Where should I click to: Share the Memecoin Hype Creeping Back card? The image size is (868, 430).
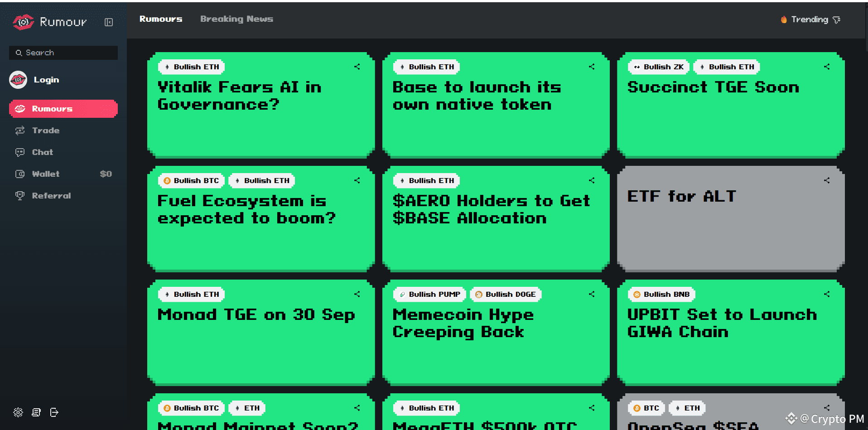592,294
